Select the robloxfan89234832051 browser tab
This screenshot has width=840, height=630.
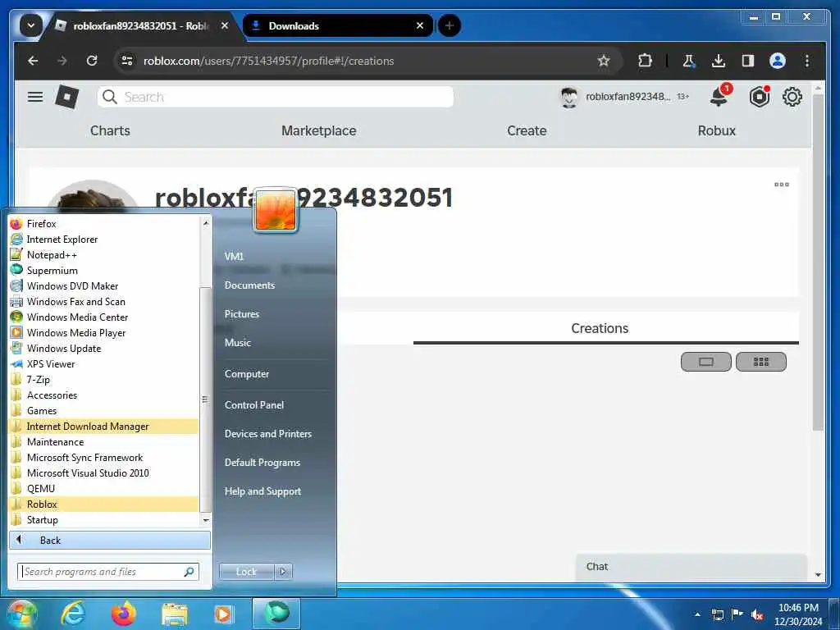pyautogui.click(x=141, y=25)
